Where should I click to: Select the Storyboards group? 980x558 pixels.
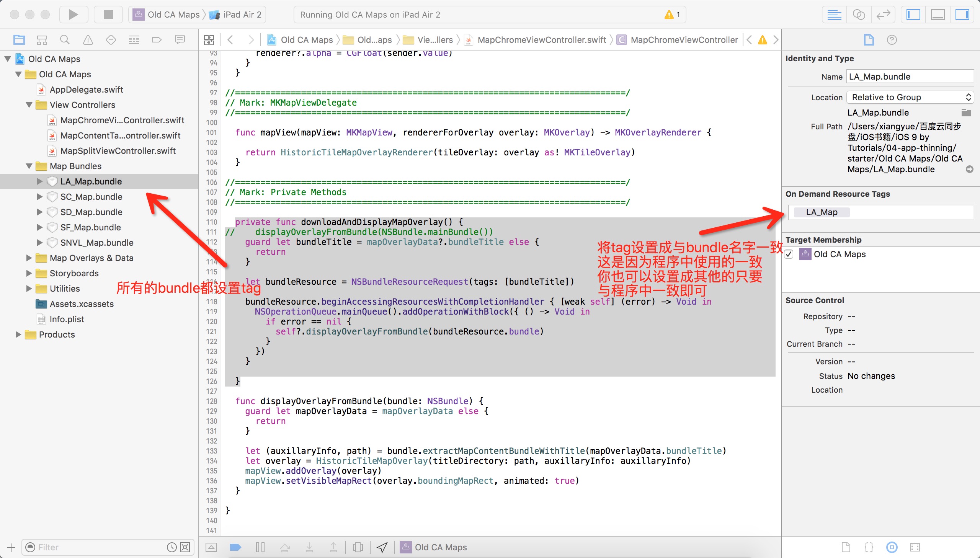tap(74, 274)
